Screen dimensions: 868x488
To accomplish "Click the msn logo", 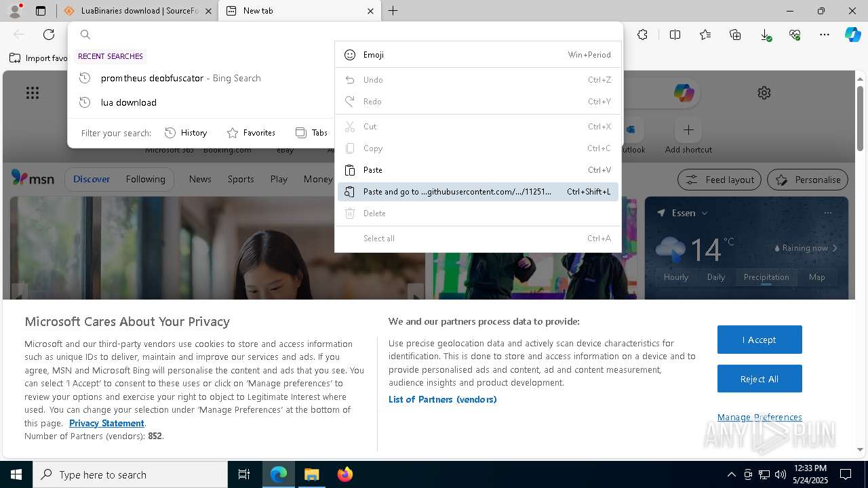I will pyautogui.click(x=33, y=178).
